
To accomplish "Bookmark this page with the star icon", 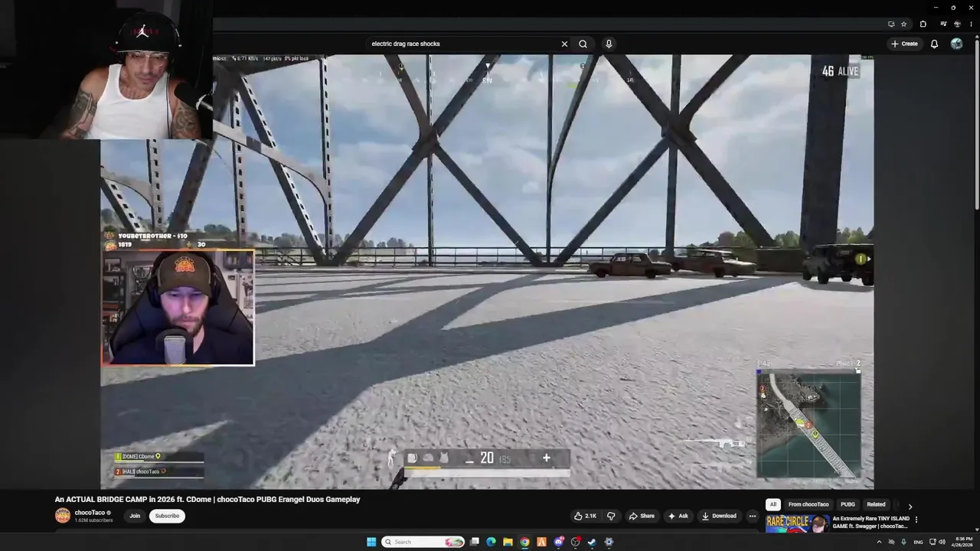I will pos(903,24).
